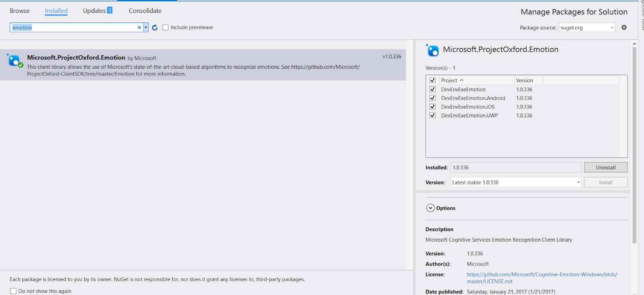Uncheck the DevEnvExeEmotion.UWP checkbox
This screenshot has width=644, height=295.
tap(432, 115)
